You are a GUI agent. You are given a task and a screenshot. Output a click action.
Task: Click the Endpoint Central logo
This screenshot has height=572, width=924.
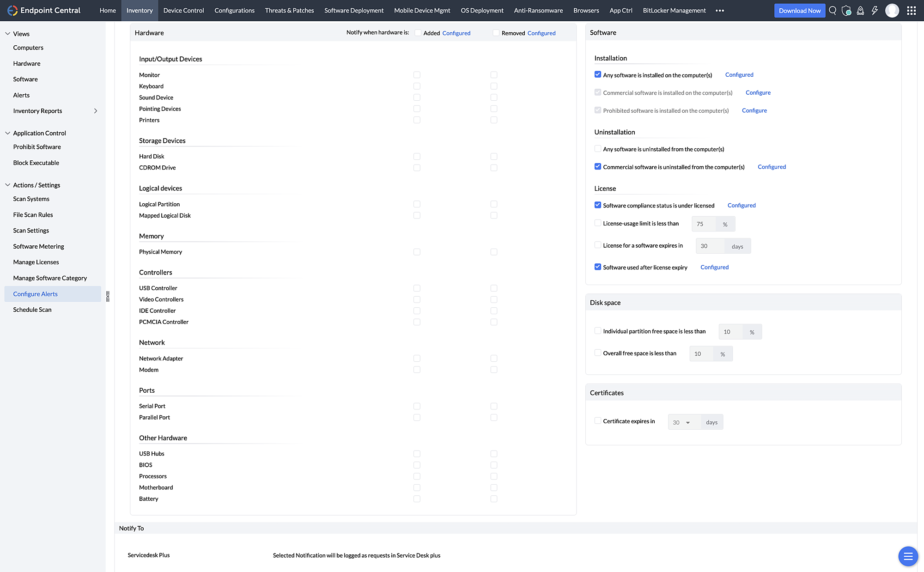(x=12, y=10)
